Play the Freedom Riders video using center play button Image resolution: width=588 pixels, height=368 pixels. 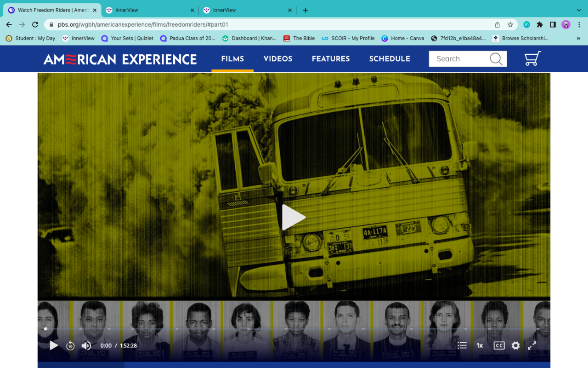294,217
